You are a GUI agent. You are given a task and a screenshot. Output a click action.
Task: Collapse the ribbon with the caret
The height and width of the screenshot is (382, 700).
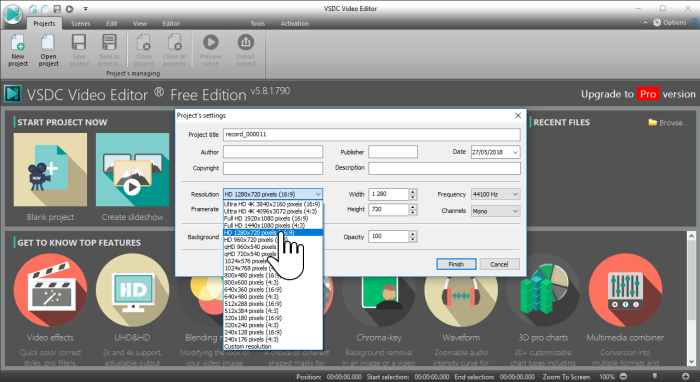point(645,22)
